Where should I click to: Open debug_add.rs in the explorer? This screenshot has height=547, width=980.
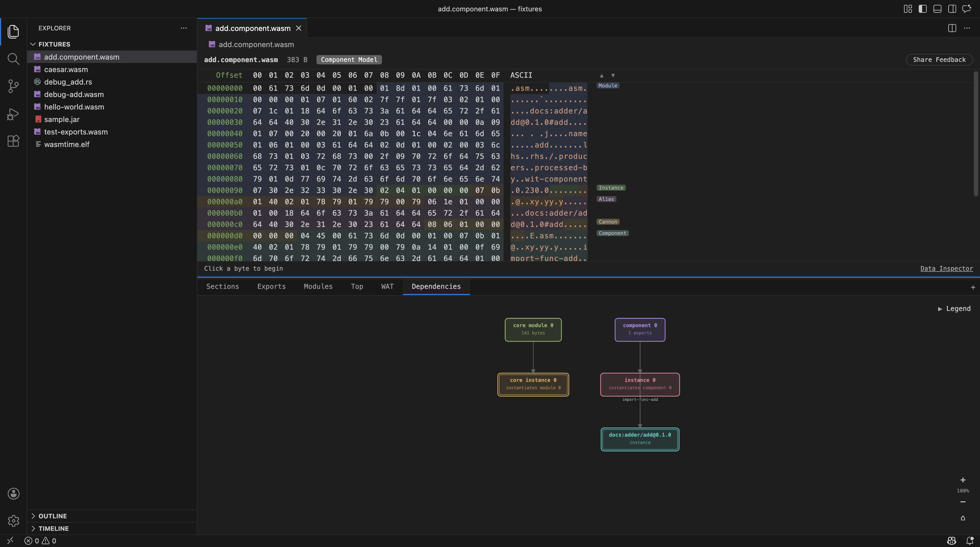(x=112, y=82)
